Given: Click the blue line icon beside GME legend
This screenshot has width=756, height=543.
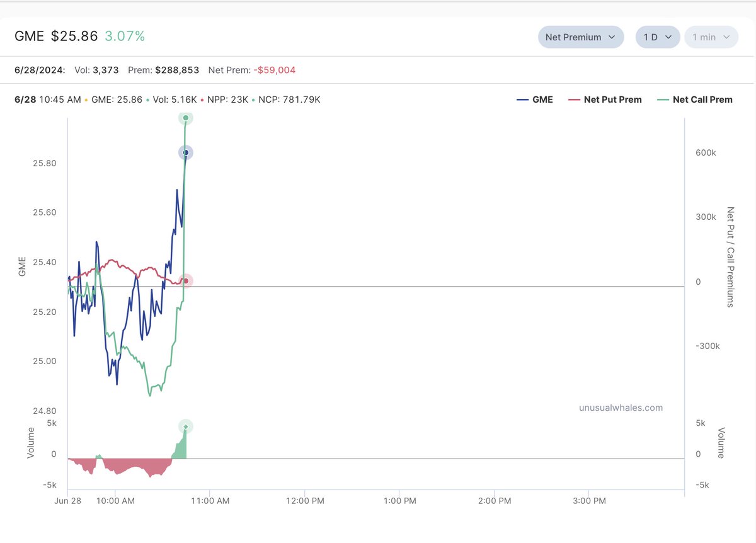Looking at the screenshot, I should 522,100.
